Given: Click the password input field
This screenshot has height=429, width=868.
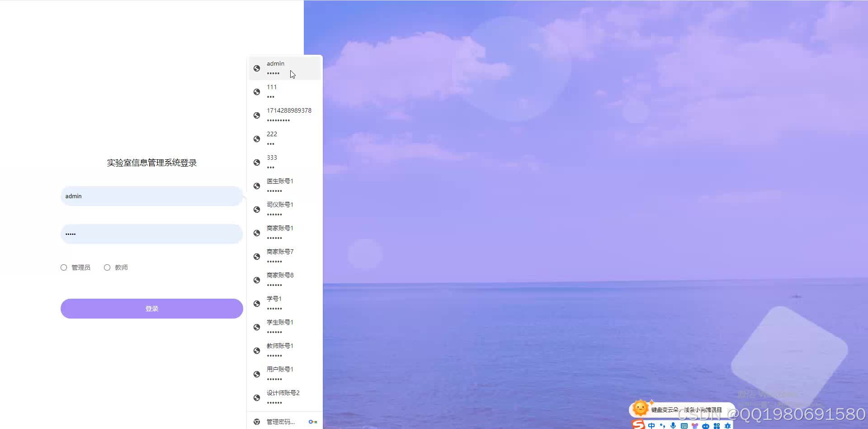Looking at the screenshot, I should coord(151,234).
